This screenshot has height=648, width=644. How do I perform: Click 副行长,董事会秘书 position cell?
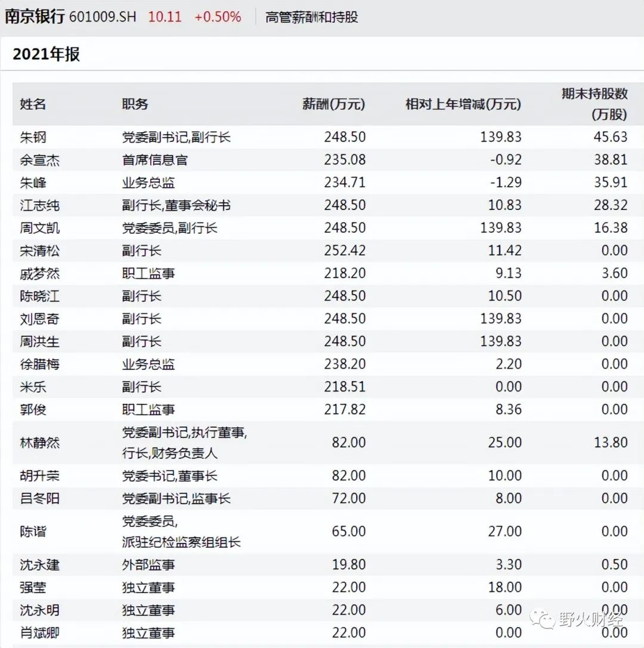[x=177, y=205]
